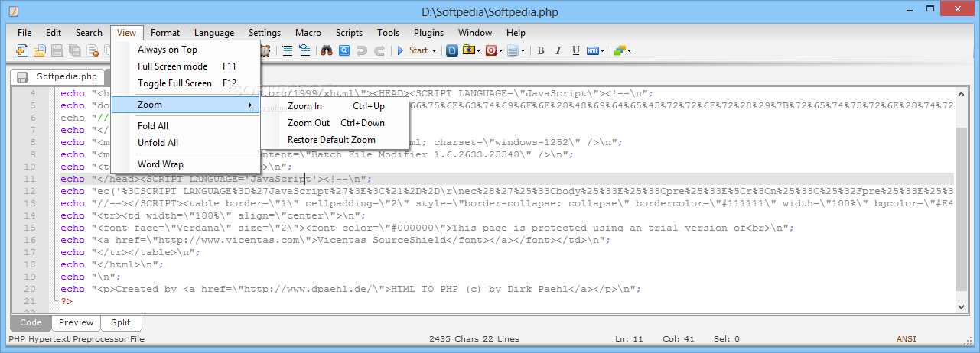Expand dropdown arrow beside red O icon
980x353 pixels.
[x=501, y=51]
